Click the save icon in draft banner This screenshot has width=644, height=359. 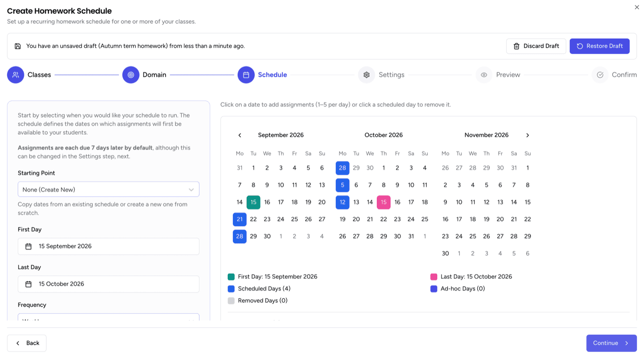point(18,46)
